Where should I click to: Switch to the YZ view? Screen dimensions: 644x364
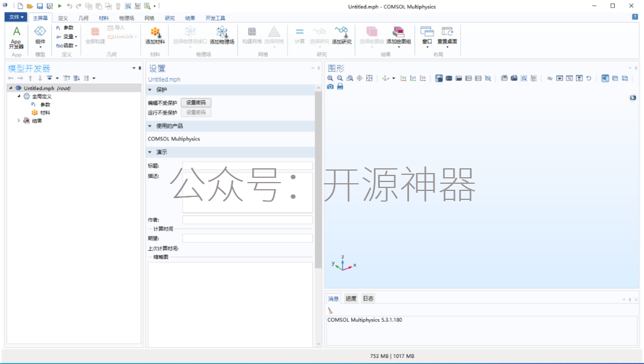(x=413, y=78)
